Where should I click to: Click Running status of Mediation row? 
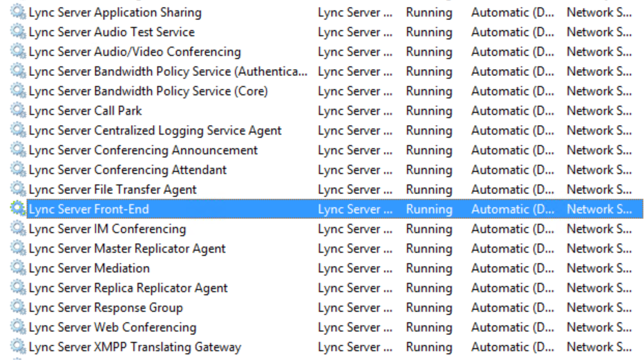tap(429, 269)
